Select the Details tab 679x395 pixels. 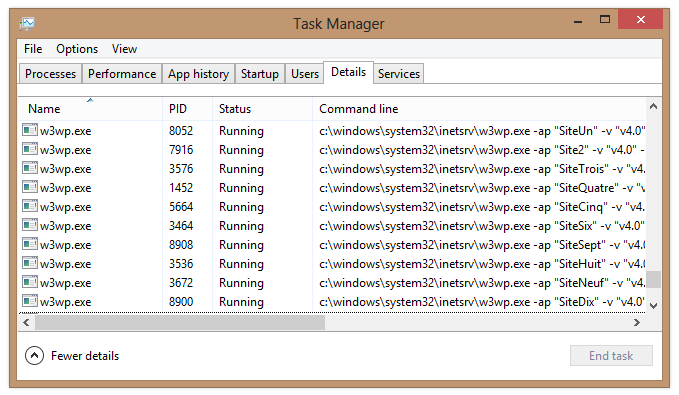click(349, 72)
